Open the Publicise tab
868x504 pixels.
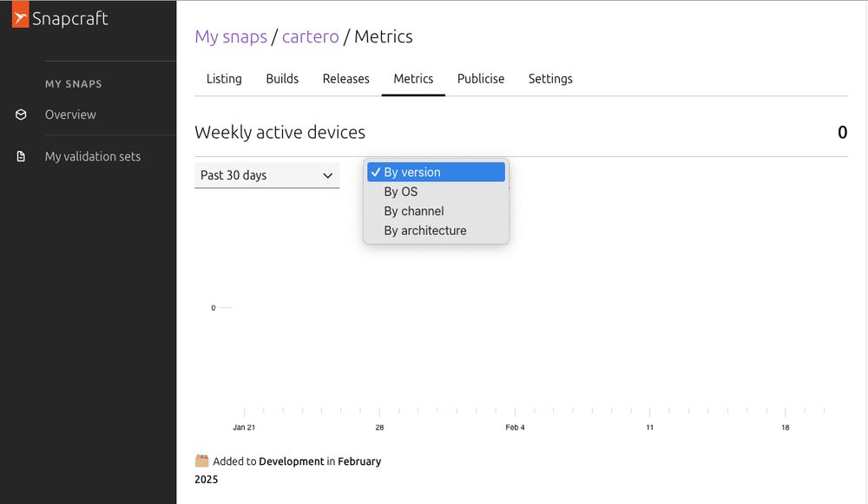pos(481,79)
